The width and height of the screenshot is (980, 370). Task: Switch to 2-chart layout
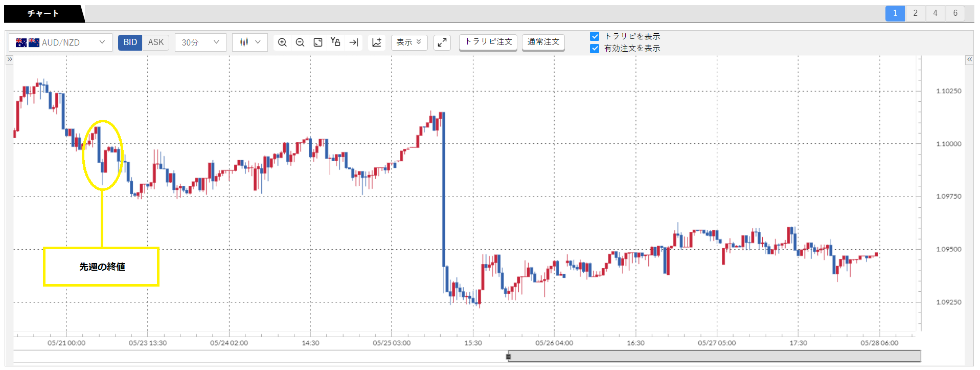click(x=915, y=13)
